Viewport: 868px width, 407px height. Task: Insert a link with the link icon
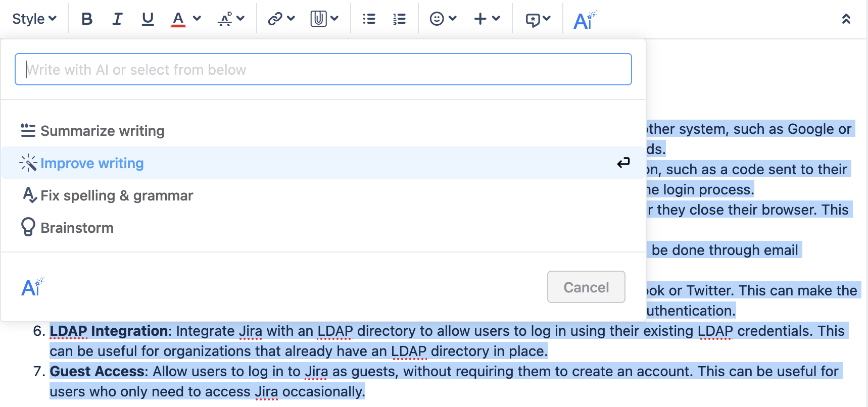pyautogui.click(x=275, y=19)
